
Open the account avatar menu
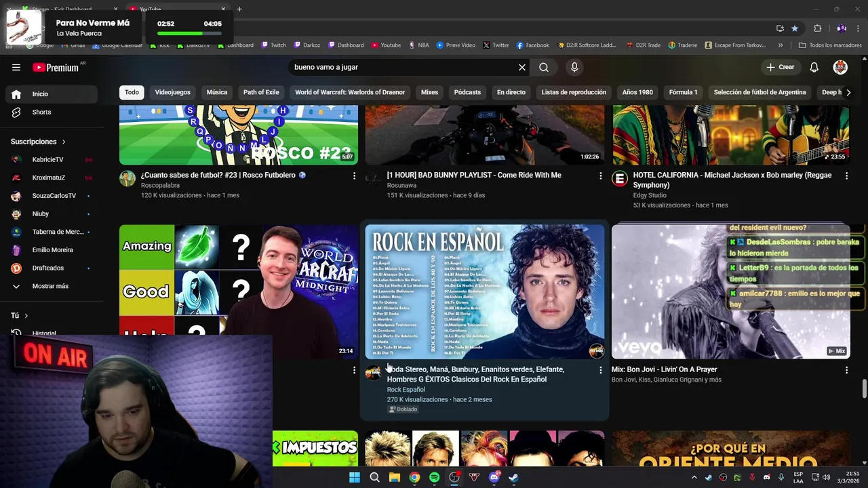click(x=840, y=67)
